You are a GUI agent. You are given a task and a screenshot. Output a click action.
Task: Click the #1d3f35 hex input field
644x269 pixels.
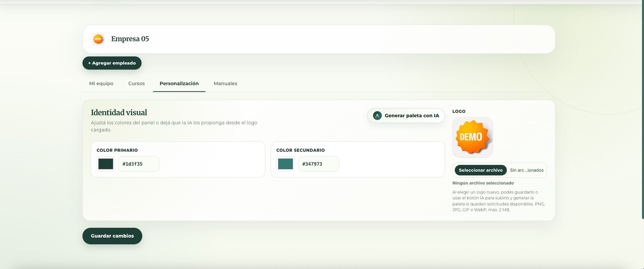click(x=138, y=164)
